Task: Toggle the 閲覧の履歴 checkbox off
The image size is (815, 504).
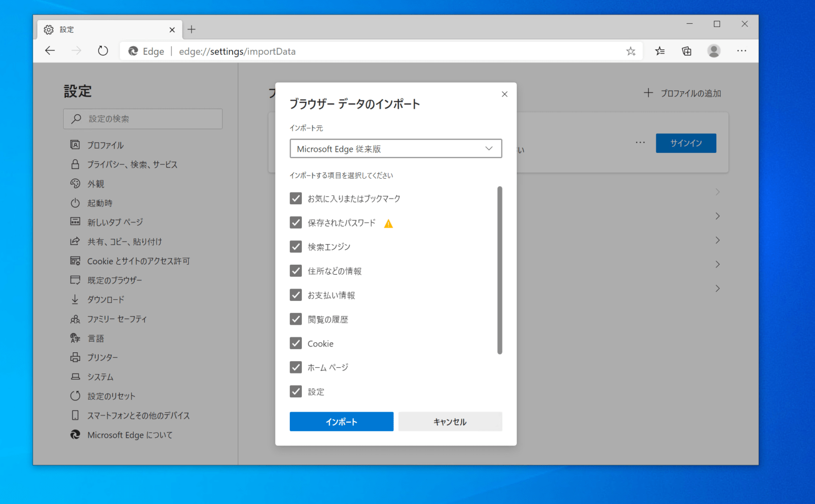Action: (296, 319)
